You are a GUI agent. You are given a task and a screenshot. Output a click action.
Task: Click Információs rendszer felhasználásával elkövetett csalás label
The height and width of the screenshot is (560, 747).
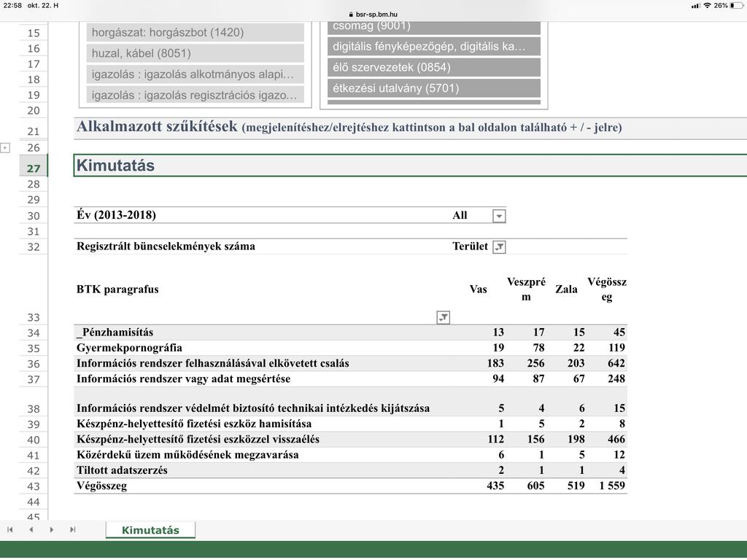point(213,363)
